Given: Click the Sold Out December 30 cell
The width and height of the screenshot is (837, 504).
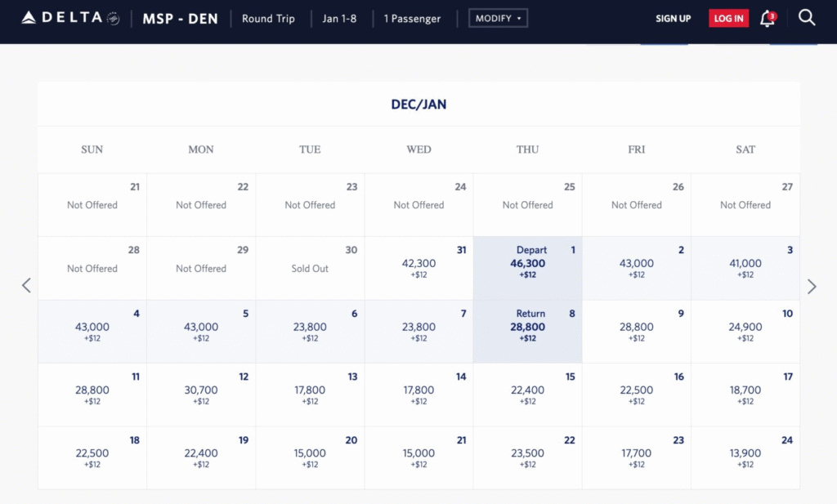Looking at the screenshot, I should click(x=310, y=268).
